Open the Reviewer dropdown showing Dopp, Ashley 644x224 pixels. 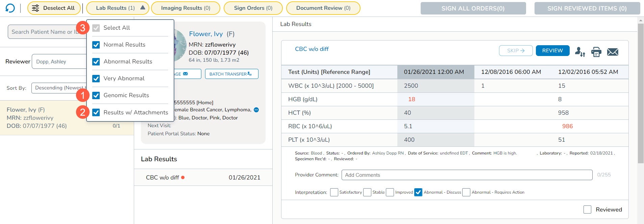click(x=59, y=62)
